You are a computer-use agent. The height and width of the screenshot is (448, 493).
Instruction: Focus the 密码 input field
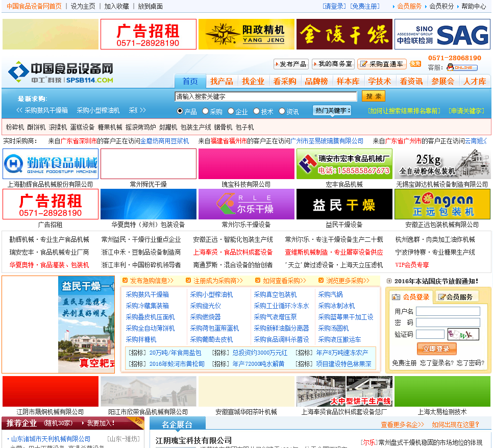click(x=448, y=322)
